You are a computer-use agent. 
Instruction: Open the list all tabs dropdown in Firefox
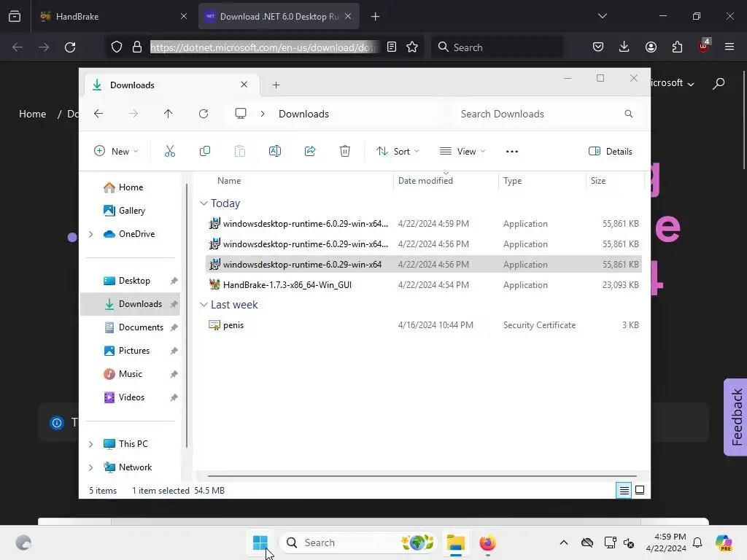[x=603, y=16]
